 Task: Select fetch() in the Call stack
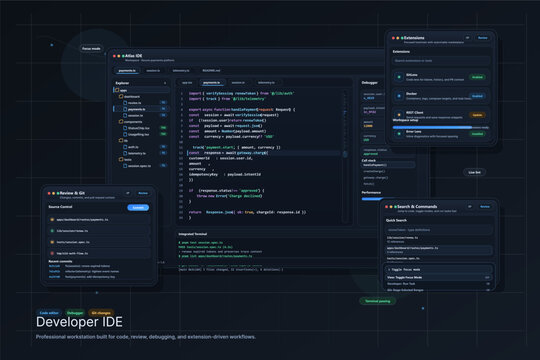(388, 184)
